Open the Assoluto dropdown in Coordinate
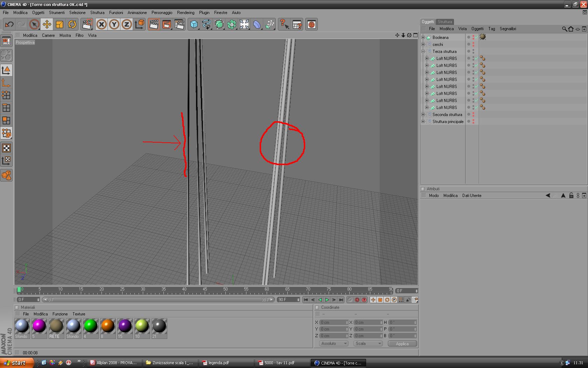The image size is (588, 368). [x=334, y=343]
